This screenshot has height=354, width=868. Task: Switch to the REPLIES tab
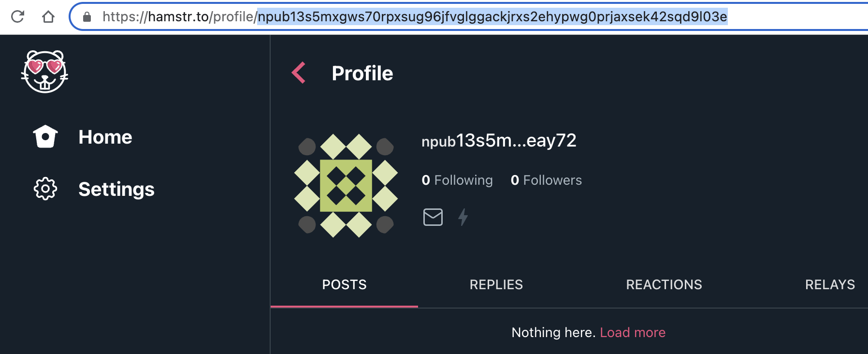pos(496,284)
